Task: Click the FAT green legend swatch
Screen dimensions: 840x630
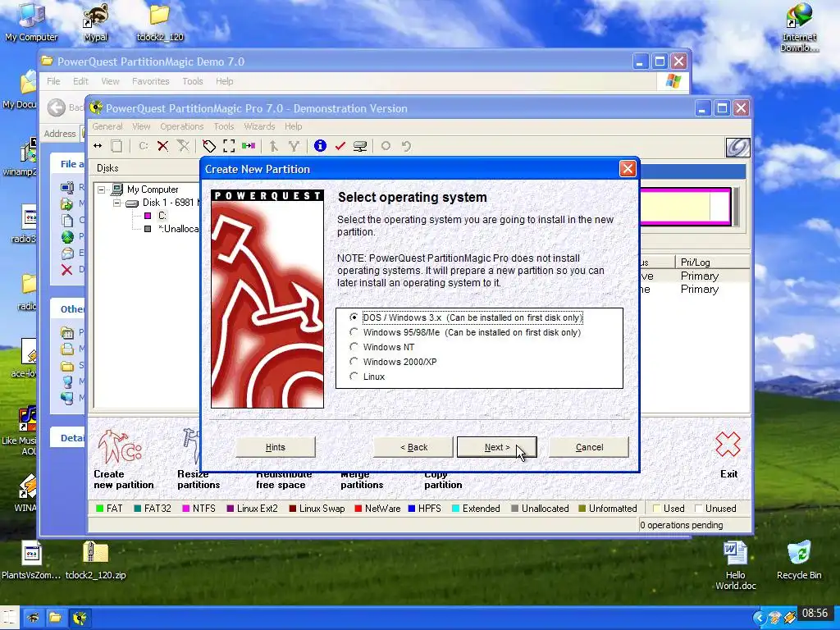Action: click(99, 509)
